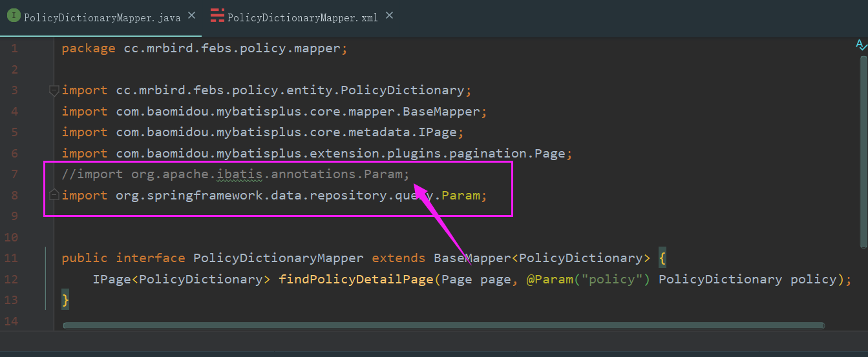Toggle the fold marker at line 8
The height and width of the screenshot is (357, 868).
point(54,194)
